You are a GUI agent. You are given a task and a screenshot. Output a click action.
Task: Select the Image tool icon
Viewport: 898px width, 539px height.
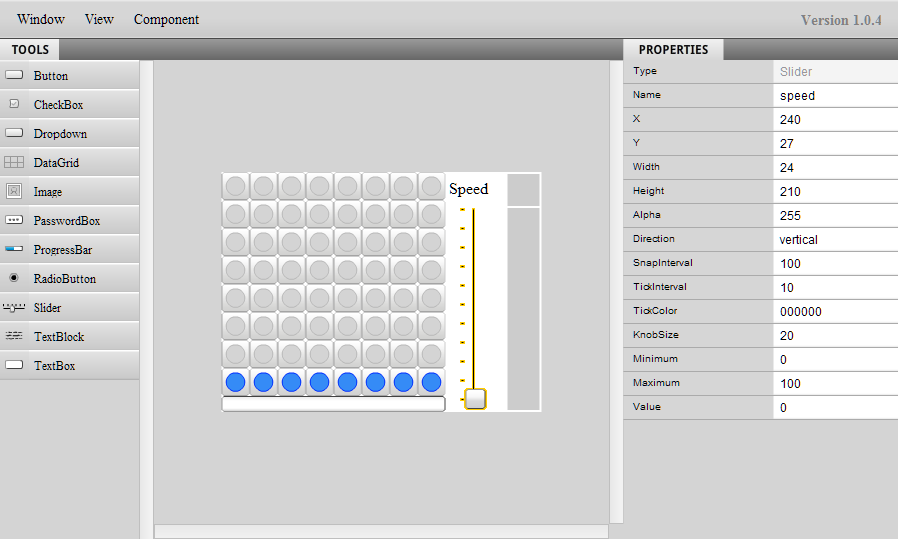click(14, 191)
